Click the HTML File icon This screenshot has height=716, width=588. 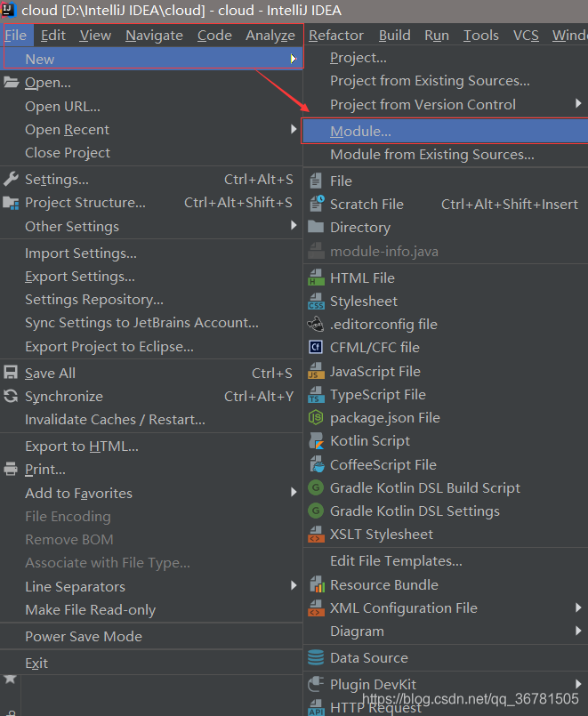(316, 278)
